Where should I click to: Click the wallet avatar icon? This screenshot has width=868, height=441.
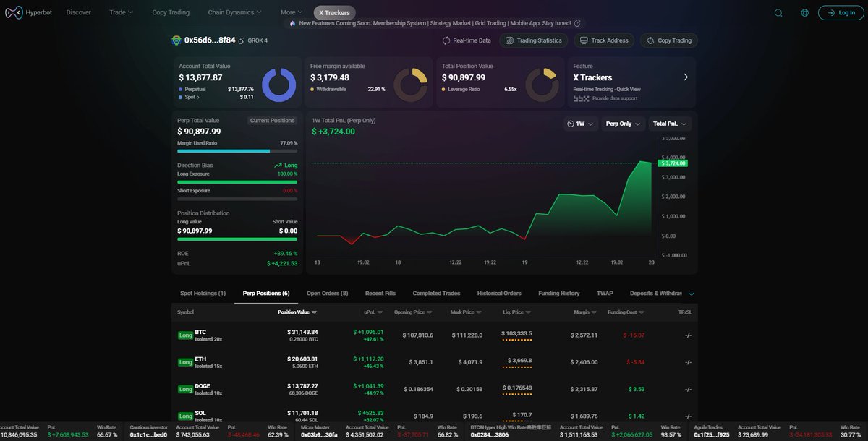click(x=176, y=40)
